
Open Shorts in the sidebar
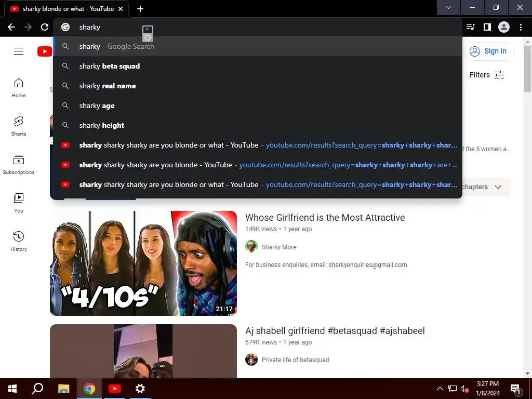(19, 126)
